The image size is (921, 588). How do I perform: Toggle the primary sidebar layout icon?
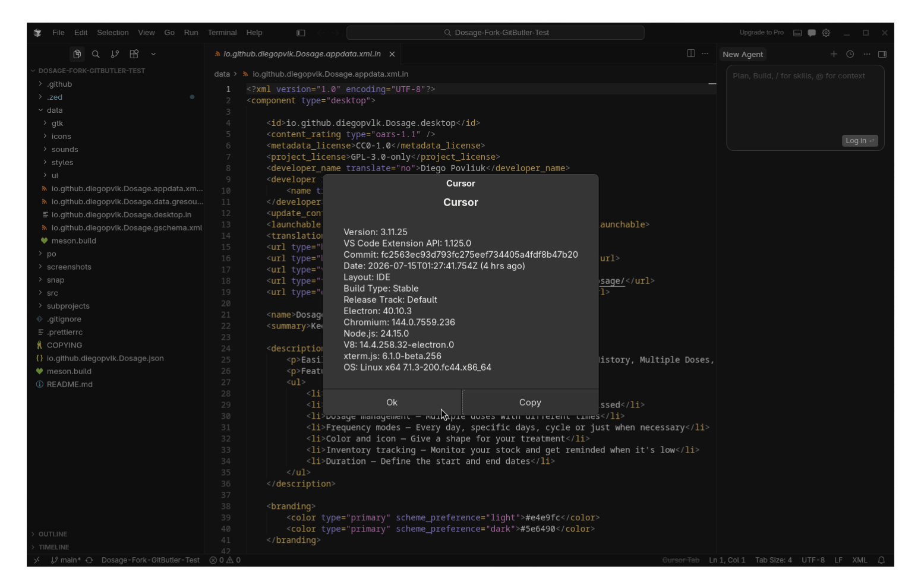click(x=301, y=33)
